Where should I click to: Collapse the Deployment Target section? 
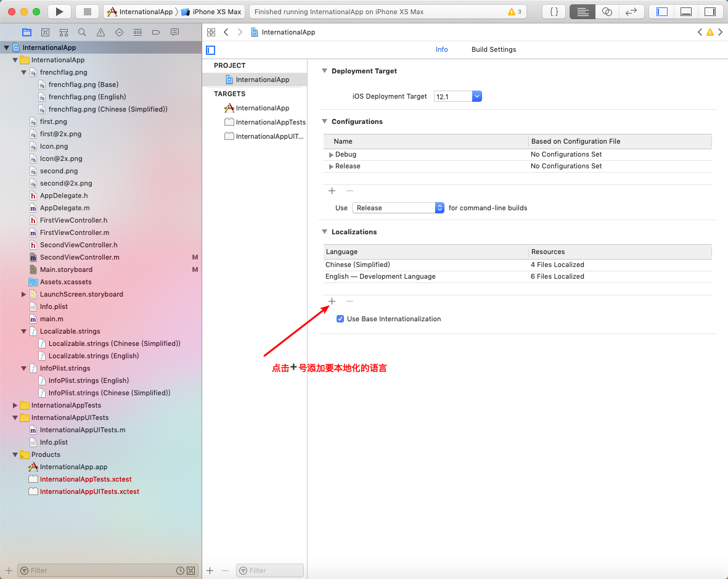click(324, 71)
